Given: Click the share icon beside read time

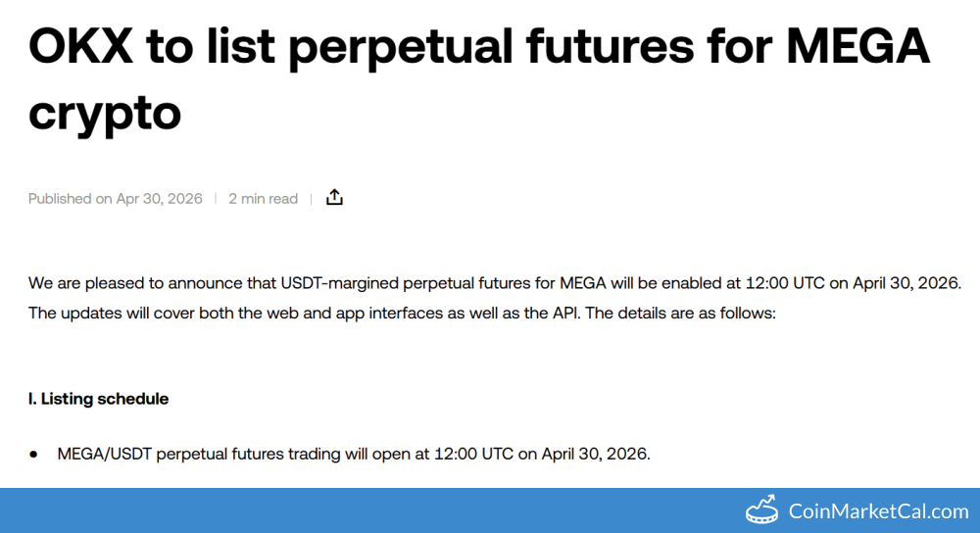Looking at the screenshot, I should click(x=334, y=198).
